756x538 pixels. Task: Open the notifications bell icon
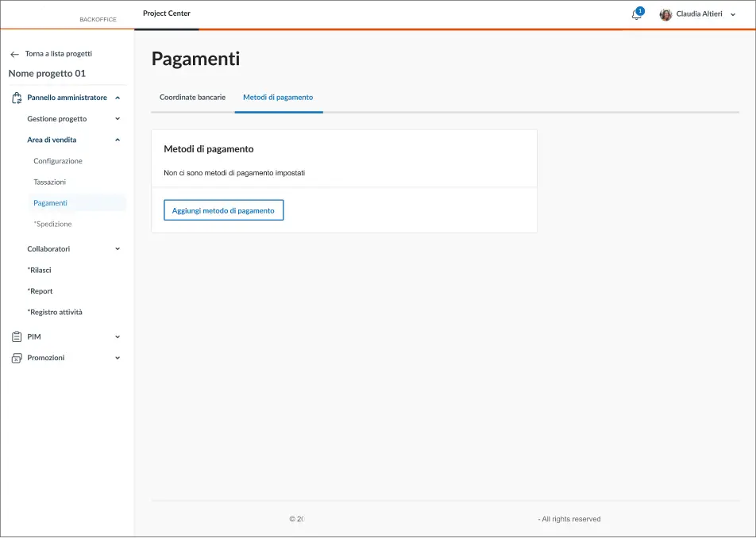pos(636,14)
